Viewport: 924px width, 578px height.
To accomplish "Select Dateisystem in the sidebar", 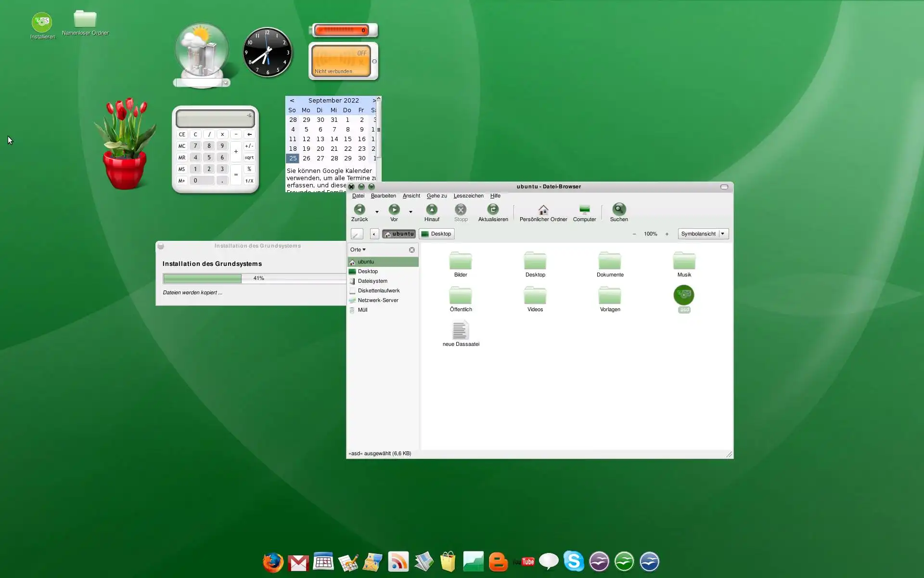I will 372,281.
